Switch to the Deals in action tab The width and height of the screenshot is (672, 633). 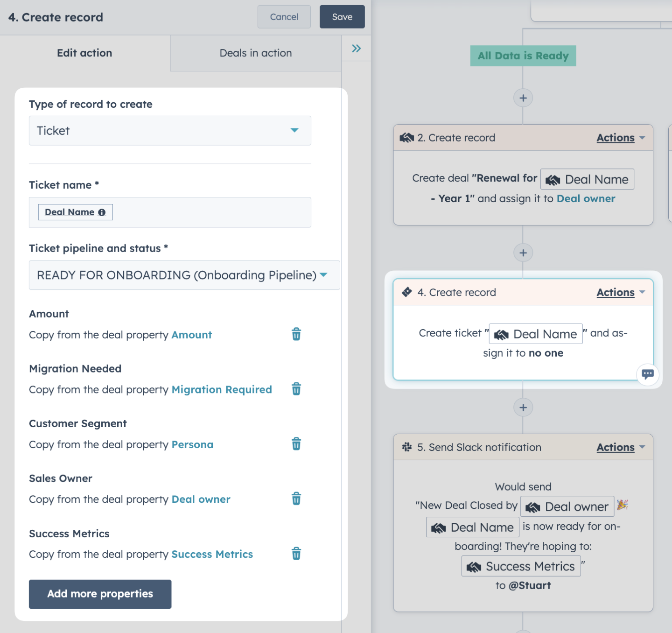click(x=256, y=53)
